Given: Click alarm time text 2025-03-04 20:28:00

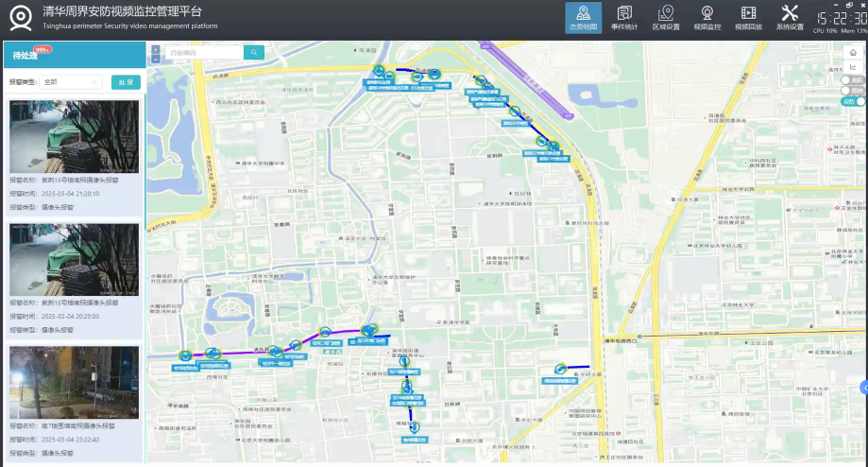Looking at the screenshot, I should 70,317.
